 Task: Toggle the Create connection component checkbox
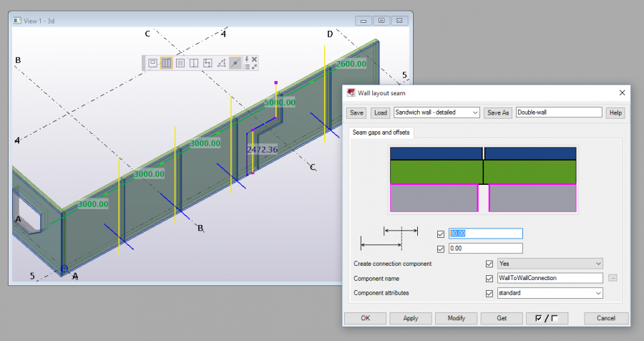tap(489, 264)
